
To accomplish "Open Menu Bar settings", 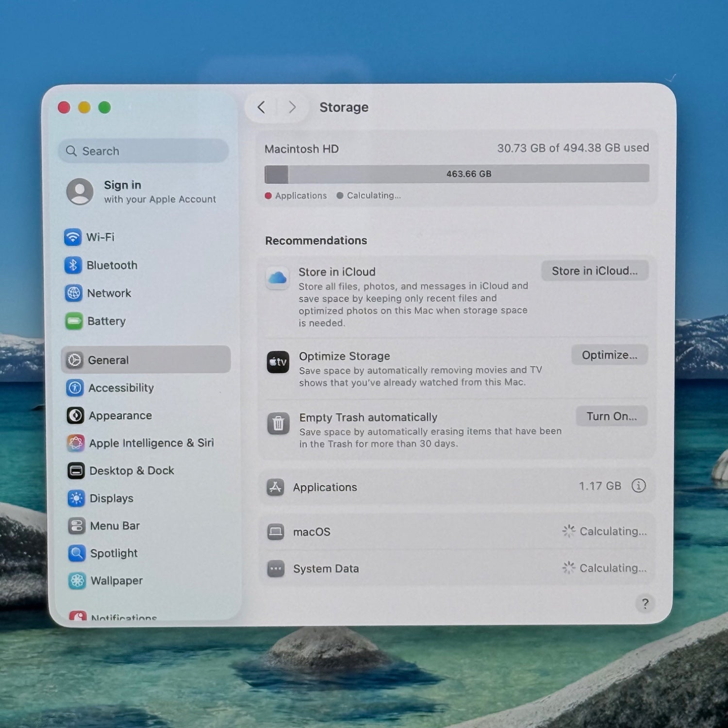I will (115, 526).
